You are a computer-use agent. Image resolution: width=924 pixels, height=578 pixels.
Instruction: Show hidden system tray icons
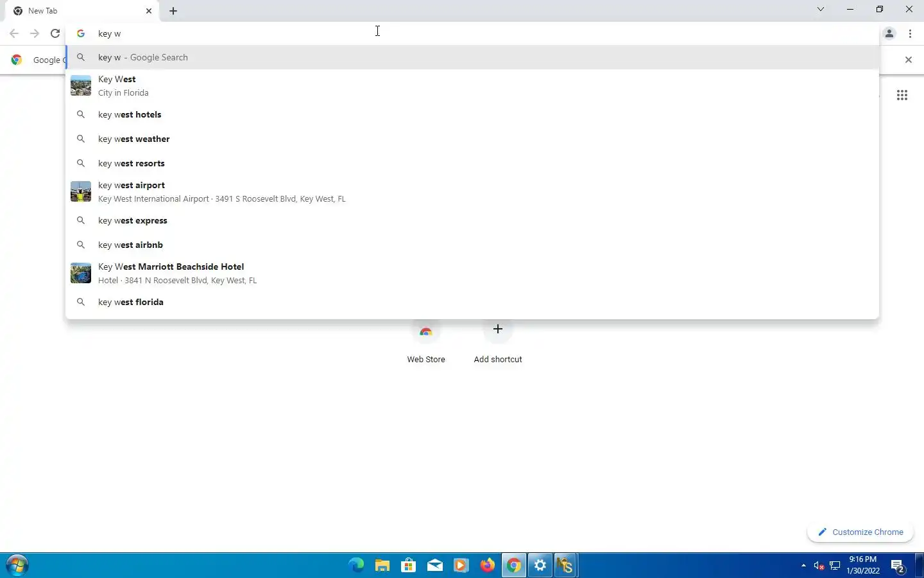(803, 565)
